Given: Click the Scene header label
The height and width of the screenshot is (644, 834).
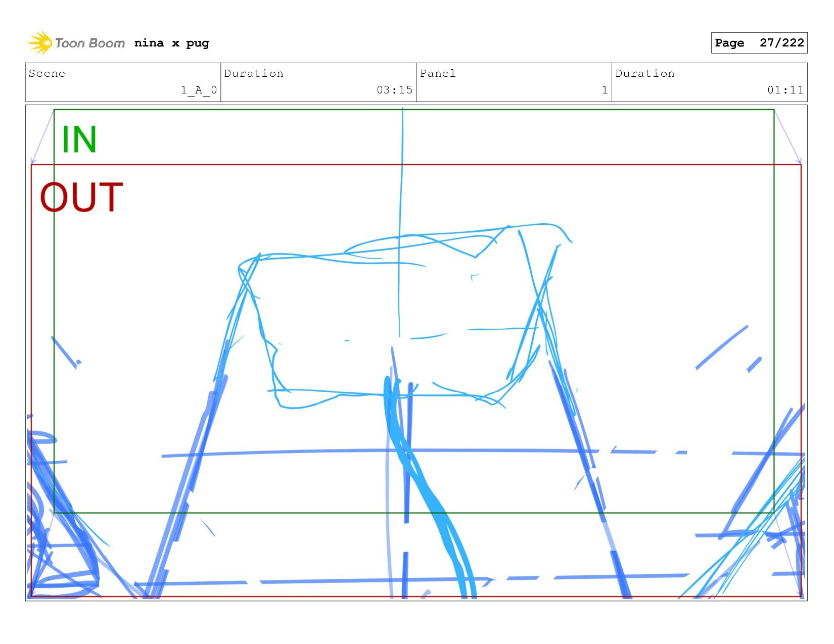Looking at the screenshot, I should pyautogui.click(x=47, y=73).
